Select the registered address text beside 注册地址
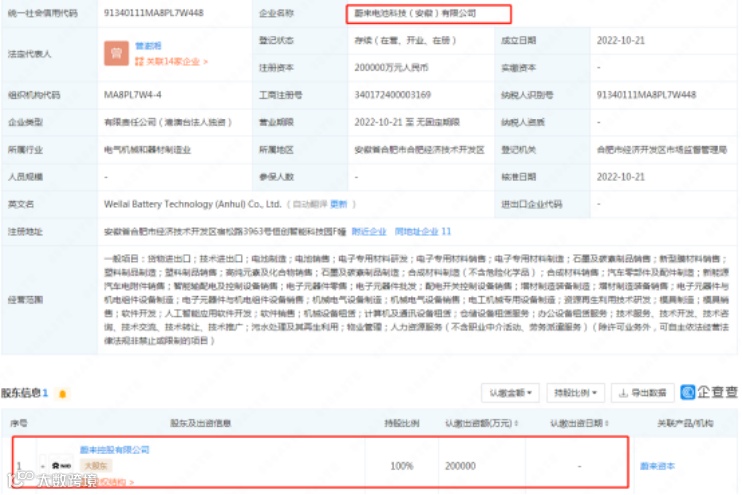Image resolution: width=742 pixels, height=495 pixels. 225,231
